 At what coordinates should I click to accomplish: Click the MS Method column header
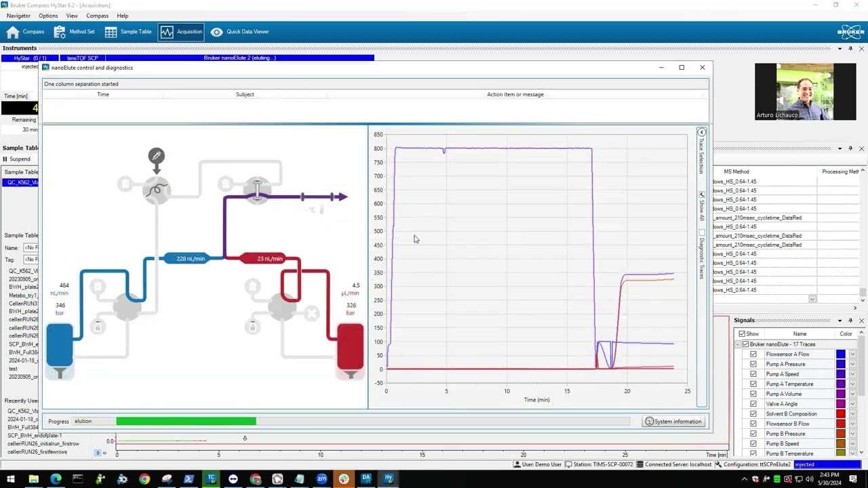pos(736,171)
